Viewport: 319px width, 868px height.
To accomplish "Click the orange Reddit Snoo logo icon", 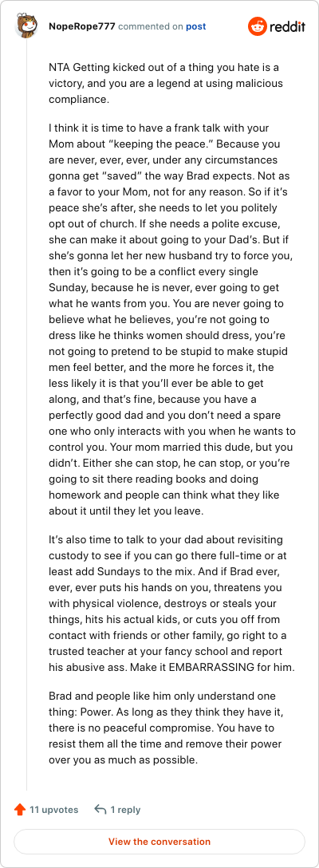I will click(x=257, y=26).
